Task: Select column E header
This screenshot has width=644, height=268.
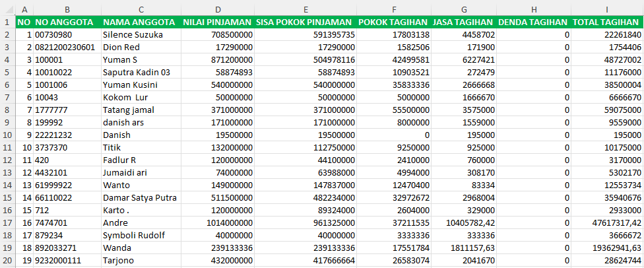Action: pyautogui.click(x=305, y=9)
